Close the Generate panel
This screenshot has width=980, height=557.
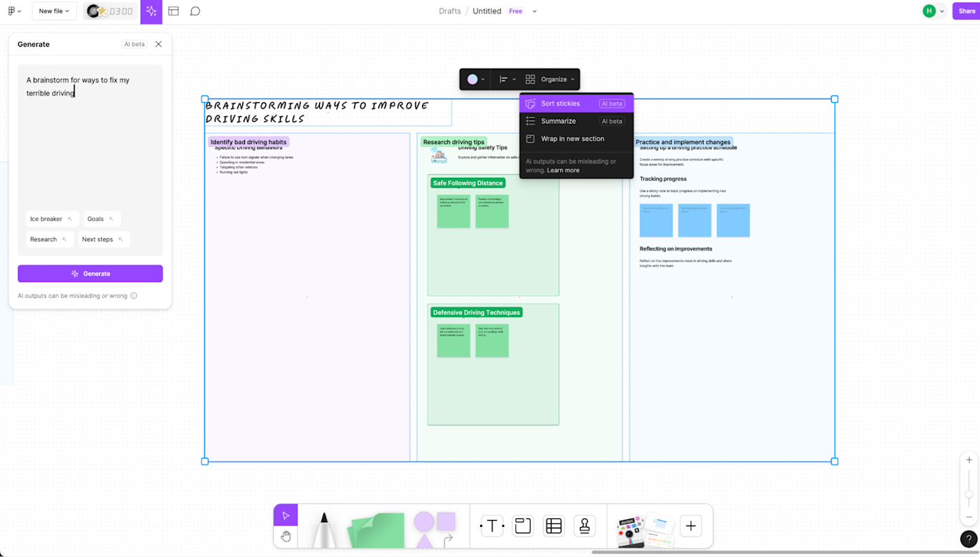coord(158,44)
